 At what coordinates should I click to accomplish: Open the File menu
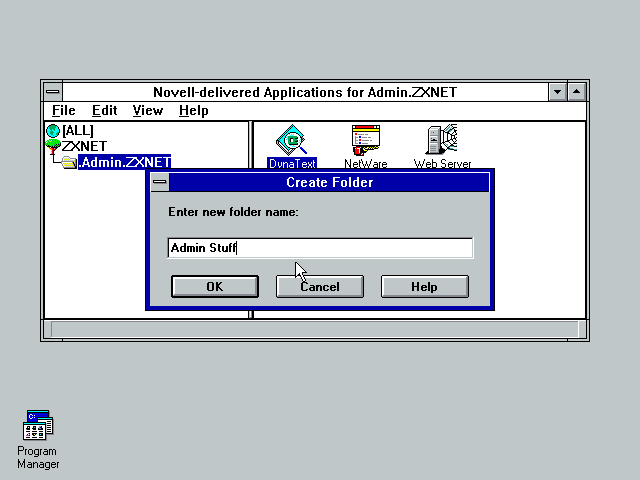(x=64, y=111)
